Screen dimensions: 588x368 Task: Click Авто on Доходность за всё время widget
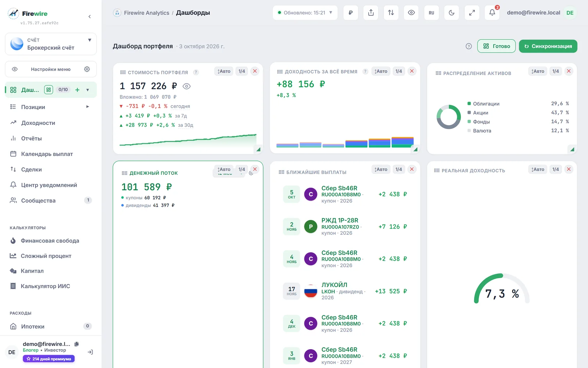coord(381,71)
